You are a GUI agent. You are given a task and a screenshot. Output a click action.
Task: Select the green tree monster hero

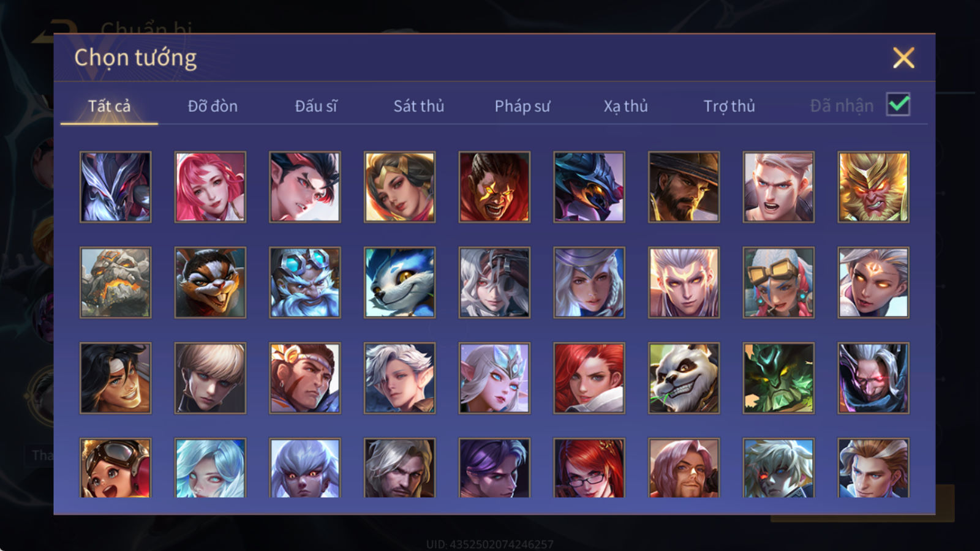point(778,378)
